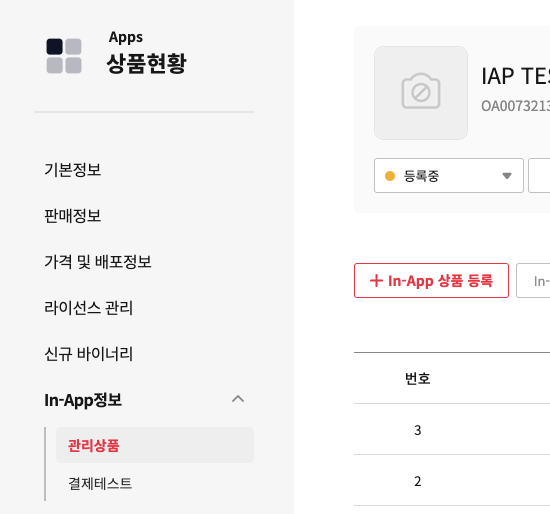
Task: Open 라이선스 관리 page
Action: pyautogui.click(x=88, y=308)
